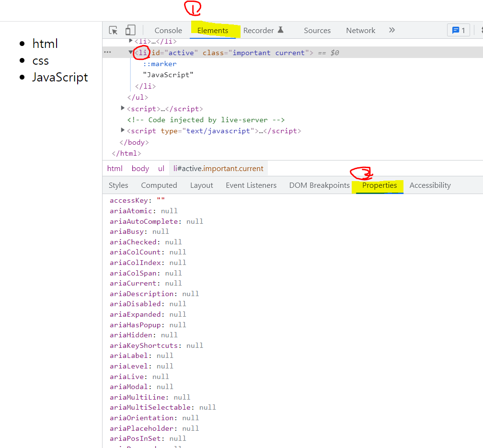Click the ariaLive property row
Viewport: 483px width, 448px height.
click(x=139, y=377)
